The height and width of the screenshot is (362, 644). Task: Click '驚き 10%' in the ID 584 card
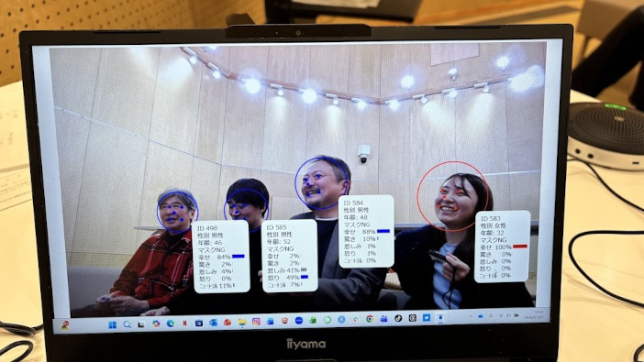(361, 238)
